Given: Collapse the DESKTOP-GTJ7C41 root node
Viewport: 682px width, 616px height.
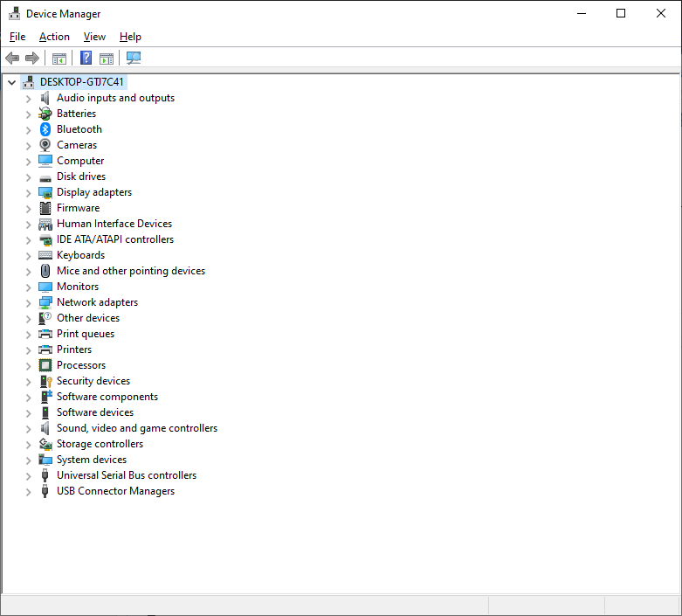Looking at the screenshot, I should click(11, 82).
